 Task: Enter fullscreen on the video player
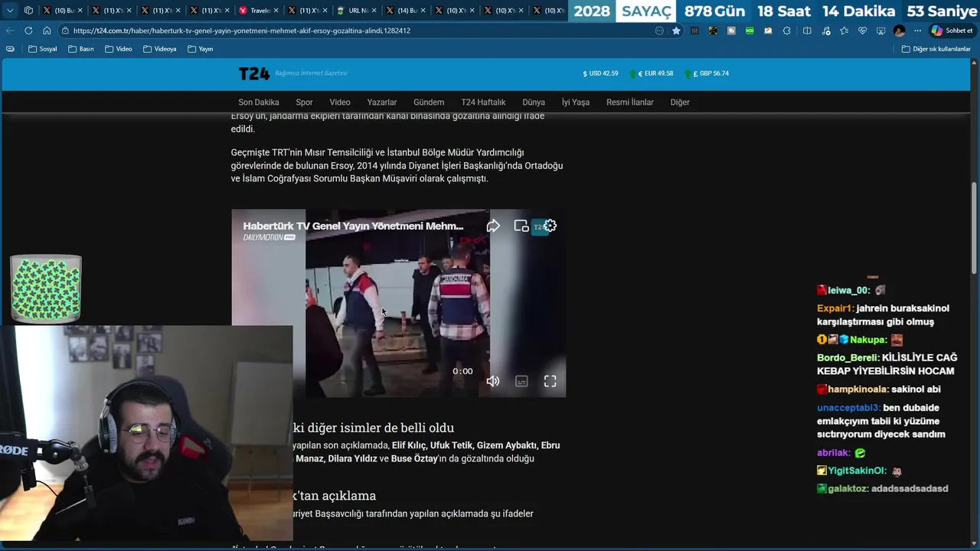coord(550,381)
